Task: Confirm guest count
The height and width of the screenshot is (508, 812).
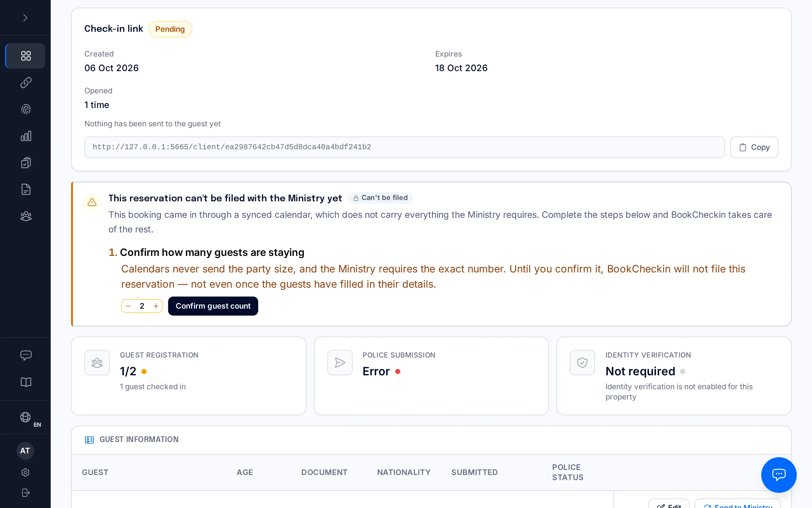Action: [x=213, y=306]
